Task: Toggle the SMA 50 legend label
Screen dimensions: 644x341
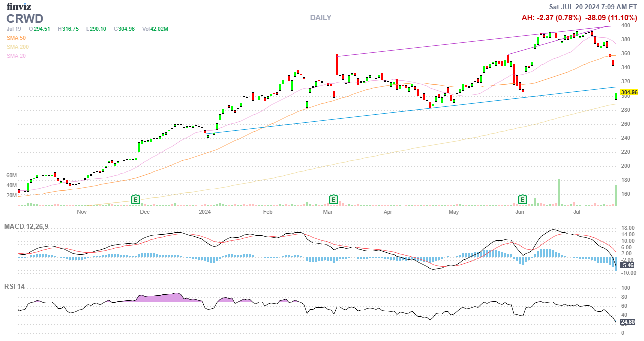Action: tap(16, 38)
